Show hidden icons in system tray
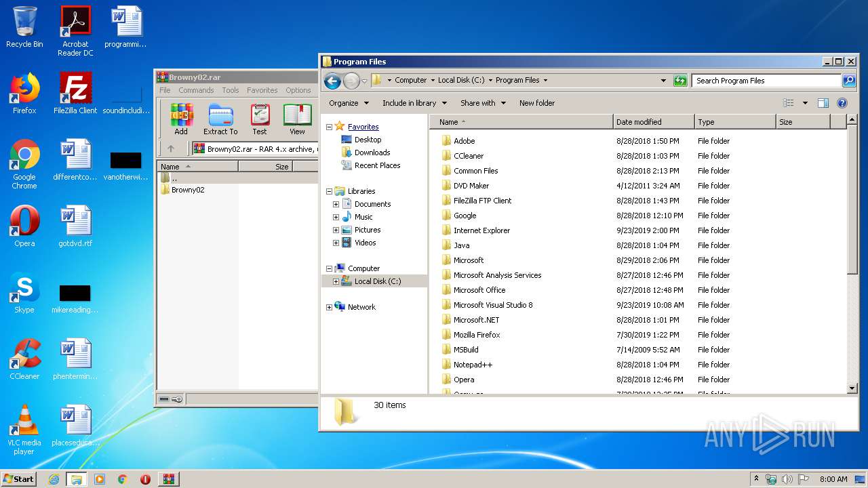 pyautogui.click(x=756, y=479)
